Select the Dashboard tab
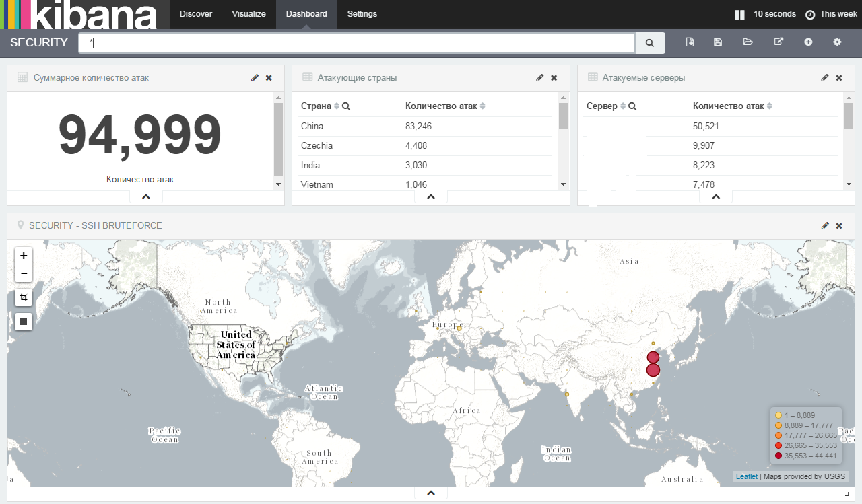 point(306,14)
